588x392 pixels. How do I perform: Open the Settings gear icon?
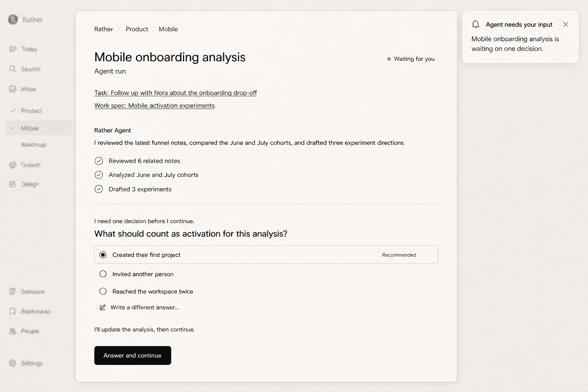click(x=13, y=363)
